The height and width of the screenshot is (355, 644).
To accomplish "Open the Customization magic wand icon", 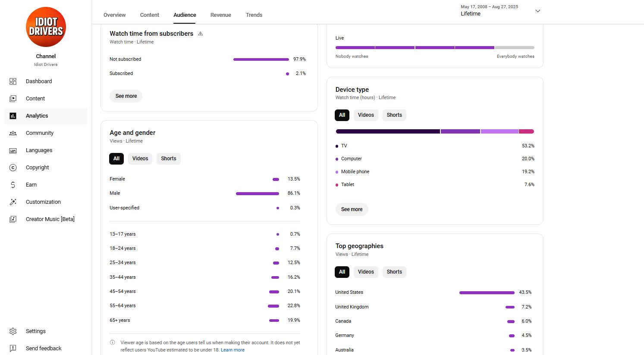I will click(x=13, y=202).
